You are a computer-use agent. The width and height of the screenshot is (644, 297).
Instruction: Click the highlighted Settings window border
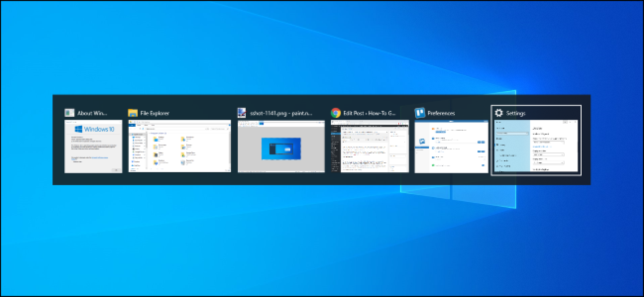coord(536,106)
